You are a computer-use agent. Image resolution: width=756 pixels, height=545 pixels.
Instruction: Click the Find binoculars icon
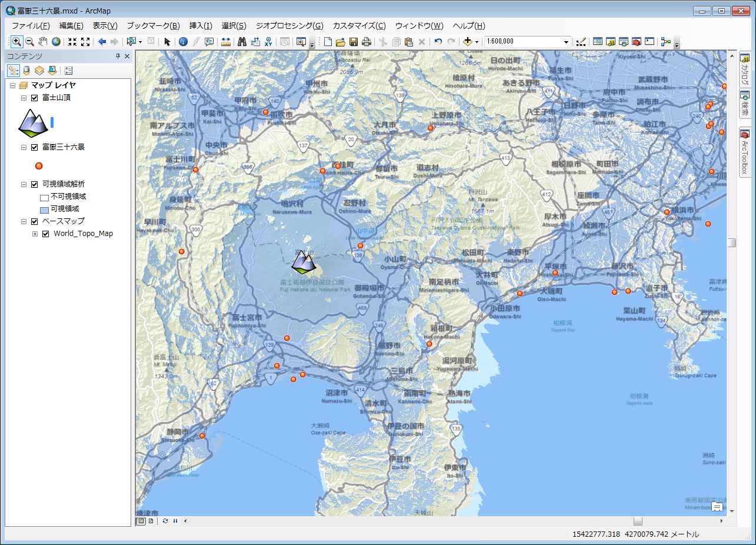tap(241, 42)
